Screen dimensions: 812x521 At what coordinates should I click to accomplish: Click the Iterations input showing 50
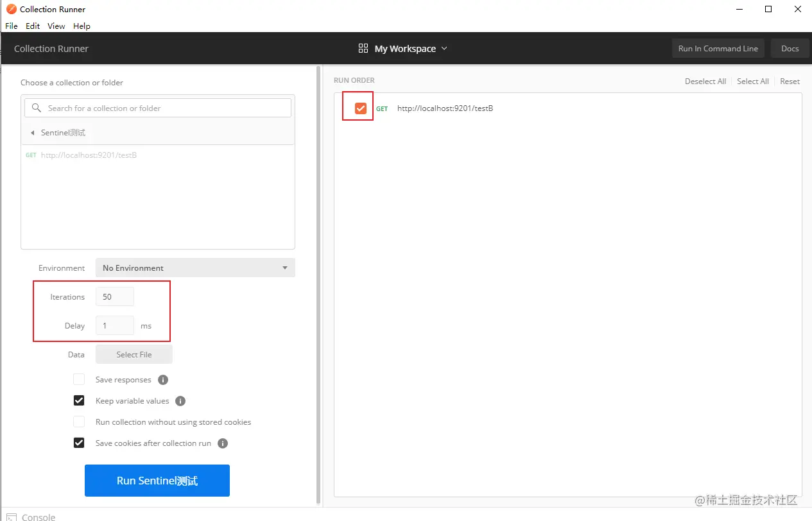(x=115, y=296)
